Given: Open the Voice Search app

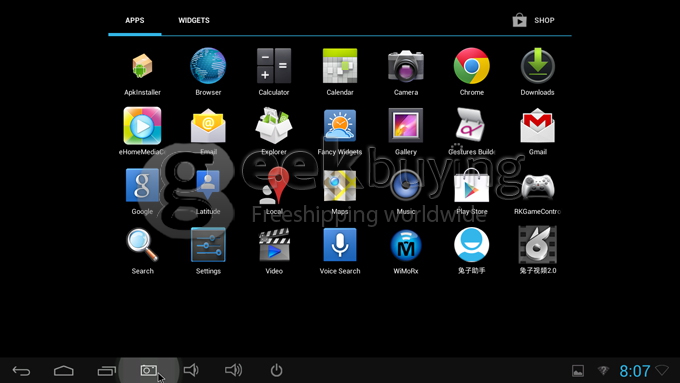Looking at the screenshot, I should [x=340, y=245].
